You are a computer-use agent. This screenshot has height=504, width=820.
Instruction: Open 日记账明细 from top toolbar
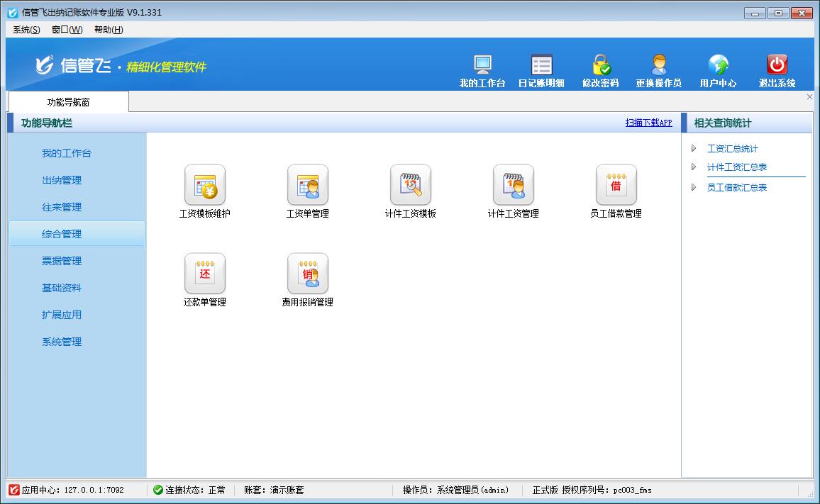coord(541,65)
